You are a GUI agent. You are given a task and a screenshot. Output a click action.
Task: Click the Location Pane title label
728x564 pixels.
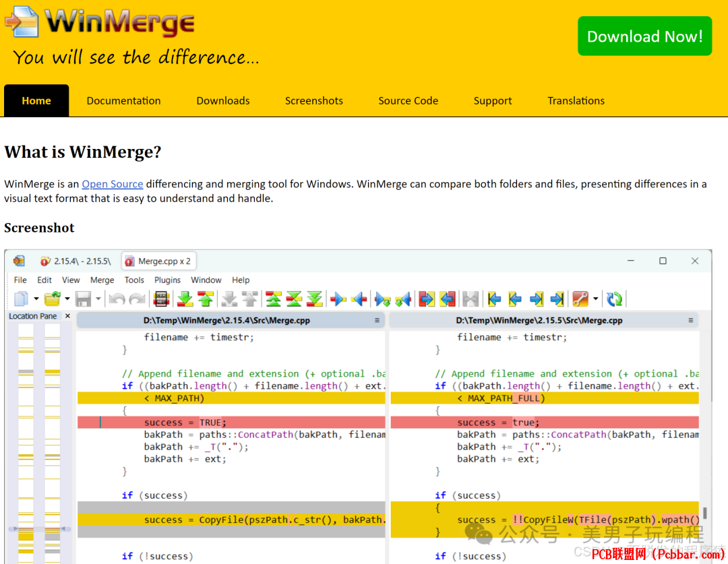point(32,316)
